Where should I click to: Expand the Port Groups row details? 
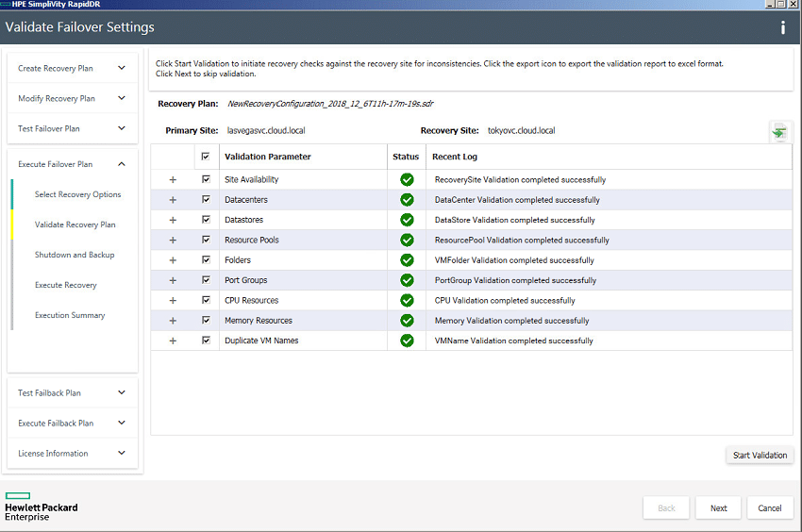point(173,280)
